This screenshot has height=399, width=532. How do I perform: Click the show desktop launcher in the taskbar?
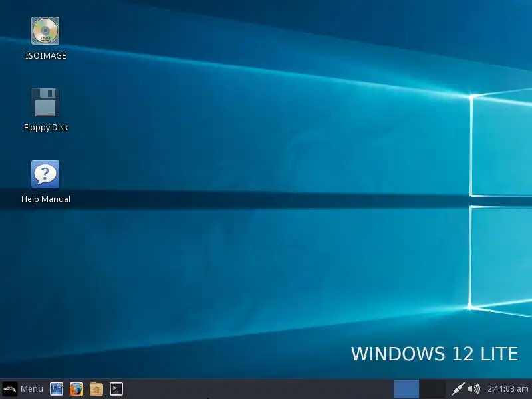(57, 389)
